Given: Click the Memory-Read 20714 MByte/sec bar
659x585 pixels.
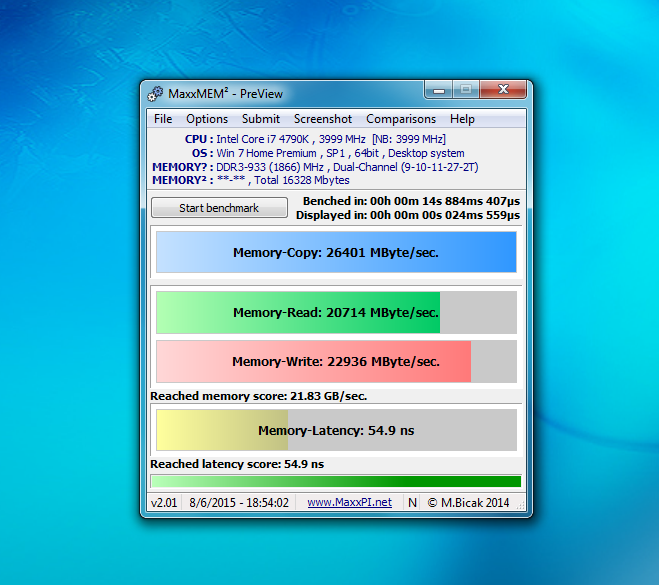Looking at the screenshot, I should (336, 312).
